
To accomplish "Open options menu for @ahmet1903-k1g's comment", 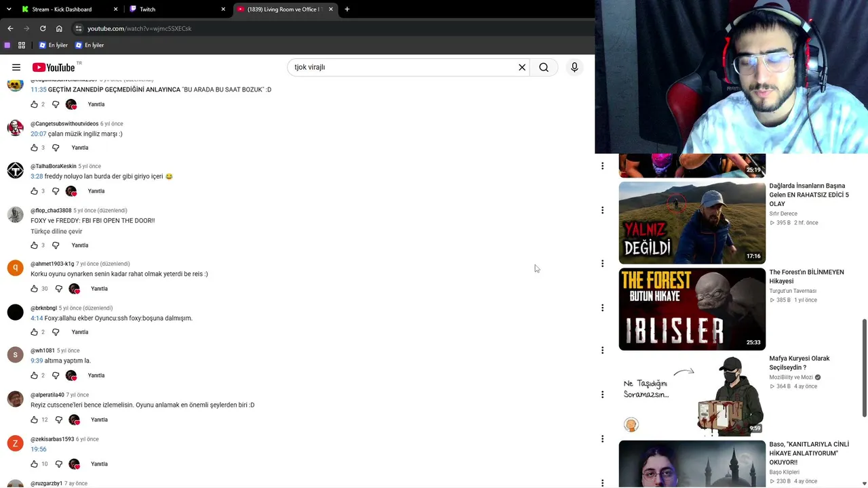I will (x=602, y=264).
